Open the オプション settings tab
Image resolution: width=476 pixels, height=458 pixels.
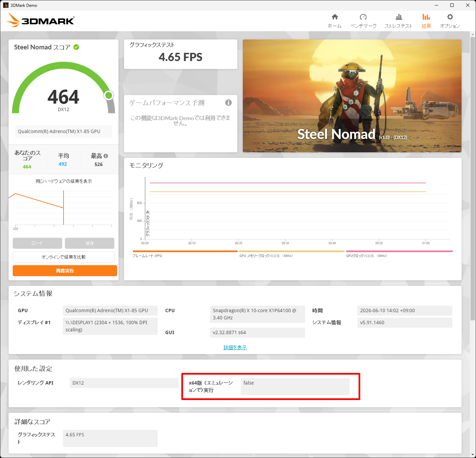click(x=450, y=21)
